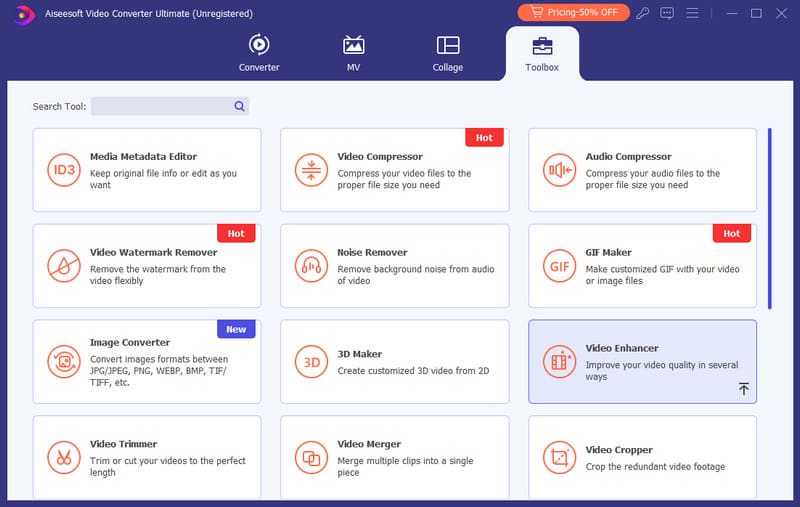This screenshot has width=800, height=507.
Task: Click the Noise Remover headphone icon
Action: click(x=311, y=266)
